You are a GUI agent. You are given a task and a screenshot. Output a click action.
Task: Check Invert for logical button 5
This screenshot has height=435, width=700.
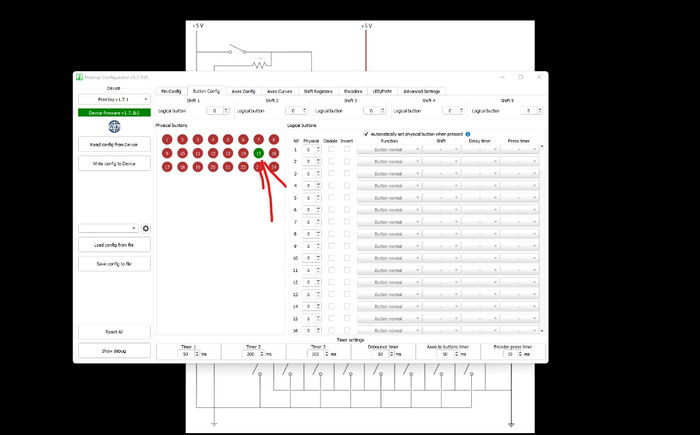[x=347, y=197]
